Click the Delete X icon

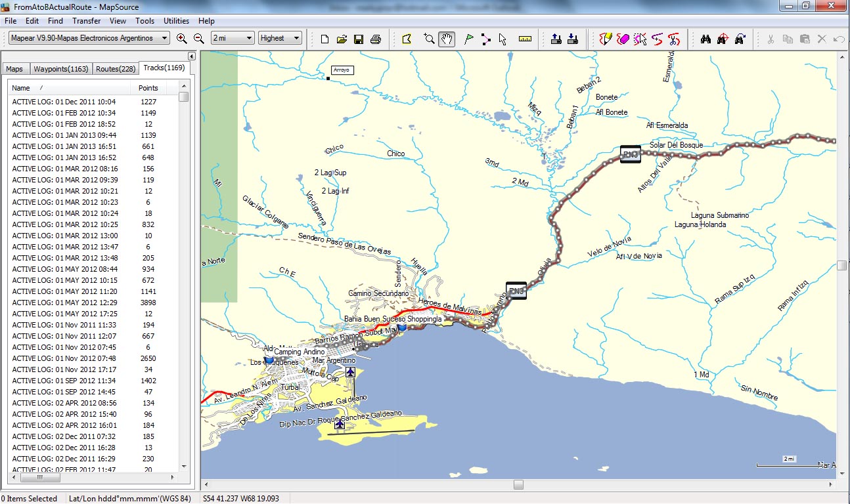(x=822, y=39)
